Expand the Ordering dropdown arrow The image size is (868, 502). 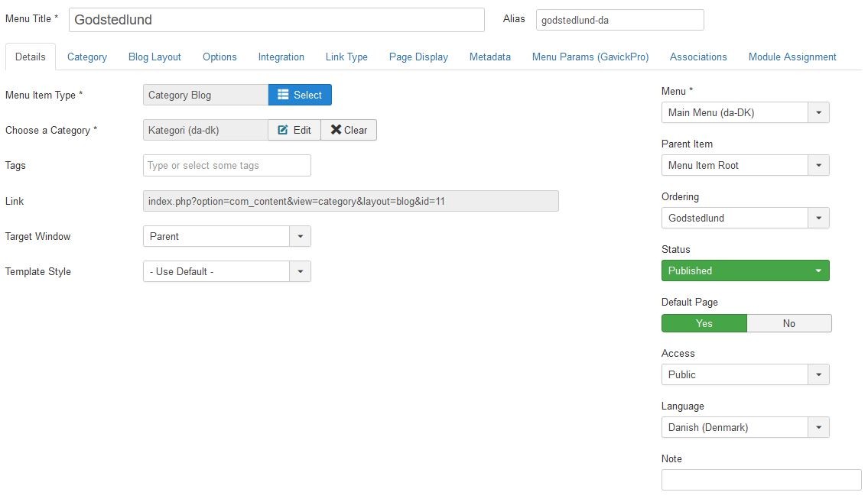[818, 218]
